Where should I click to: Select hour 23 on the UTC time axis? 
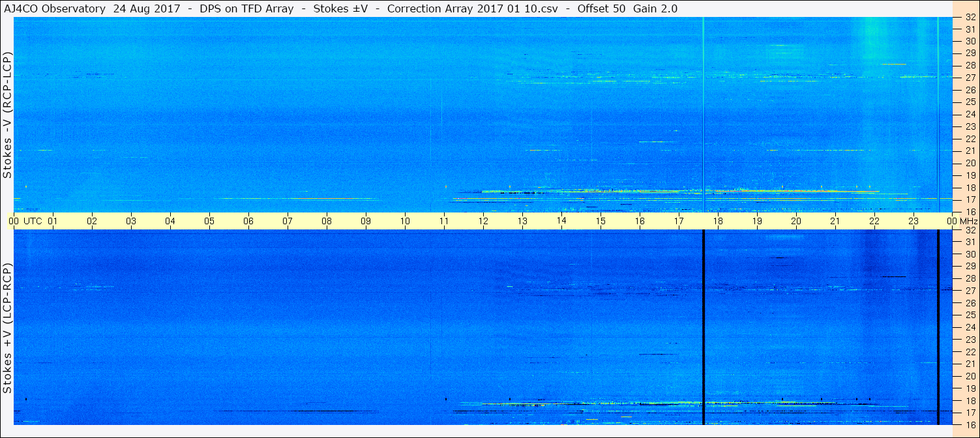(x=913, y=221)
